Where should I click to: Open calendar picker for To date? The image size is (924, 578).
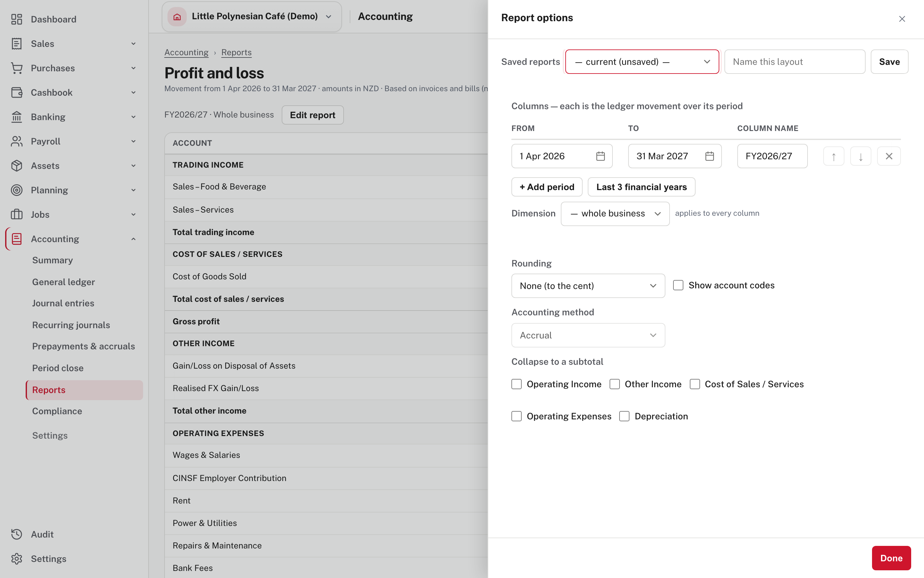(709, 156)
